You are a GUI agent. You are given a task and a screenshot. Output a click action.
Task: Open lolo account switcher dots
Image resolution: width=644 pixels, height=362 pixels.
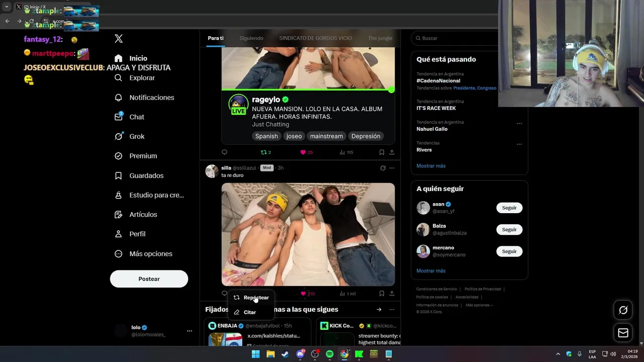tap(190, 331)
